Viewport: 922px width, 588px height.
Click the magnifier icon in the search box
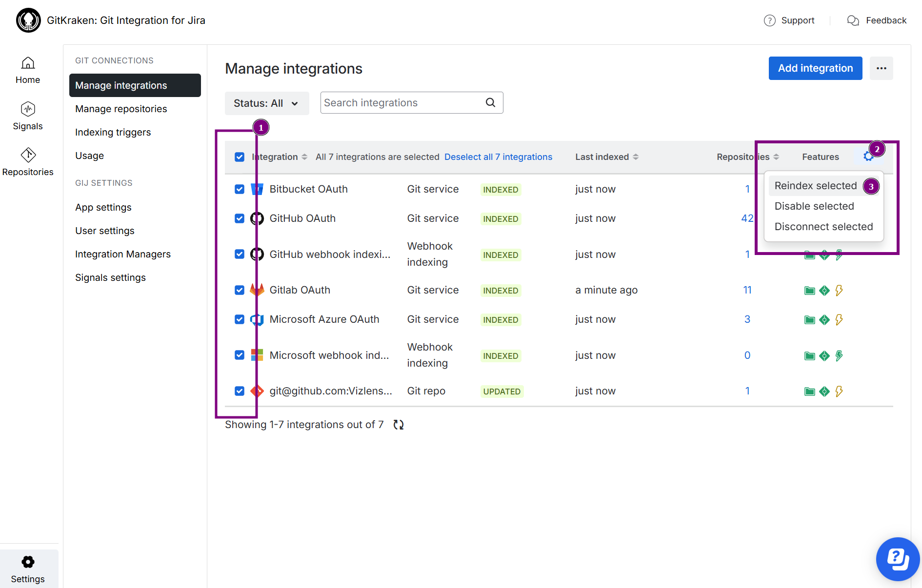(x=490, y=102)
